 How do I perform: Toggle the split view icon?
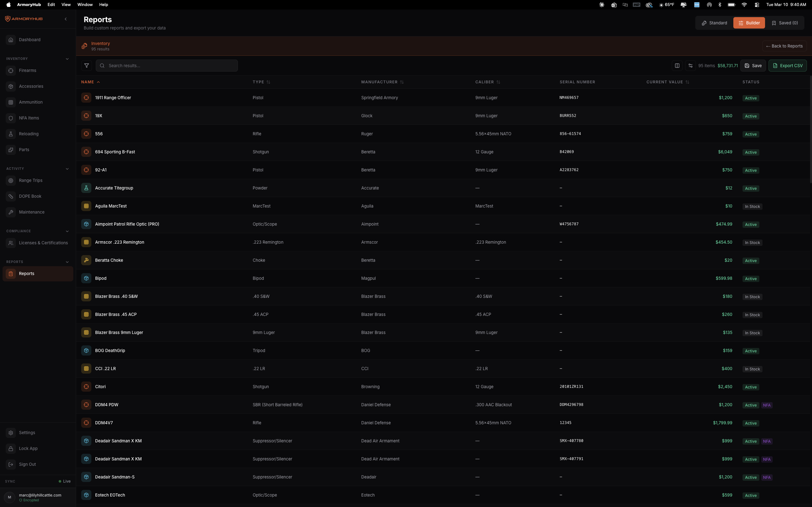(677, 65)
